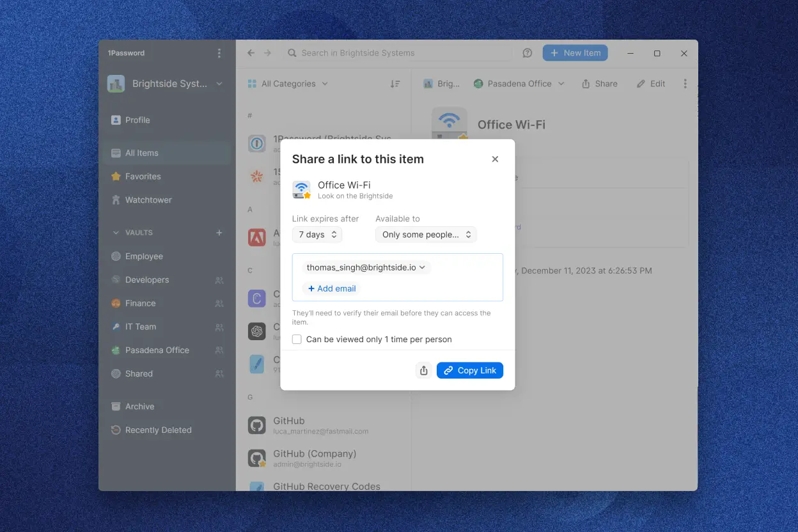Click the back navigation arrow
This screenshot has height=532, width=798.
pos(251,53)
